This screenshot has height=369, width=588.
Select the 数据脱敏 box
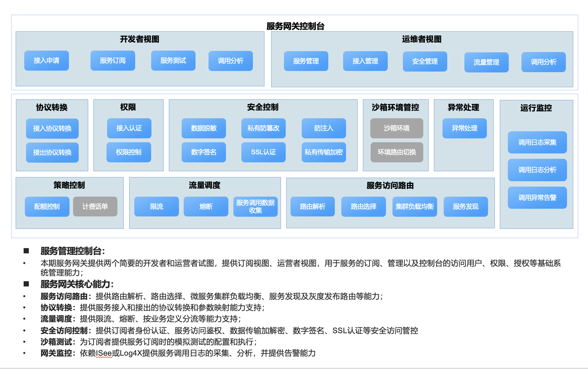pyautogui.click(x=203, y=128)
